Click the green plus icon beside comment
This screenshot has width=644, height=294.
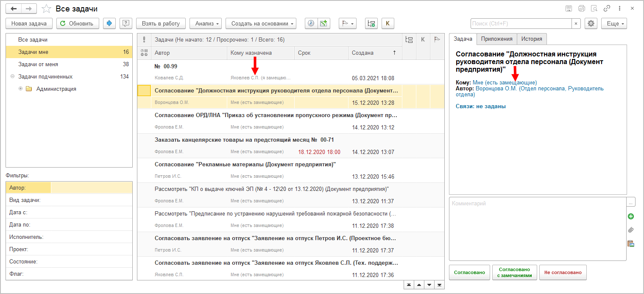click(631, 216)
